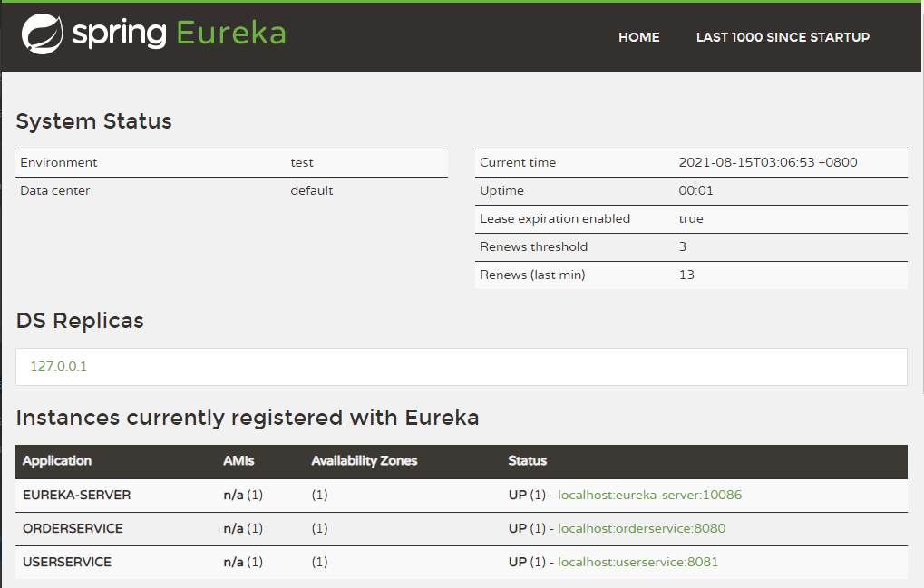Select the EUREKA-SERVER application name
This screenshot has width=924, height=588.
[76, 495]
